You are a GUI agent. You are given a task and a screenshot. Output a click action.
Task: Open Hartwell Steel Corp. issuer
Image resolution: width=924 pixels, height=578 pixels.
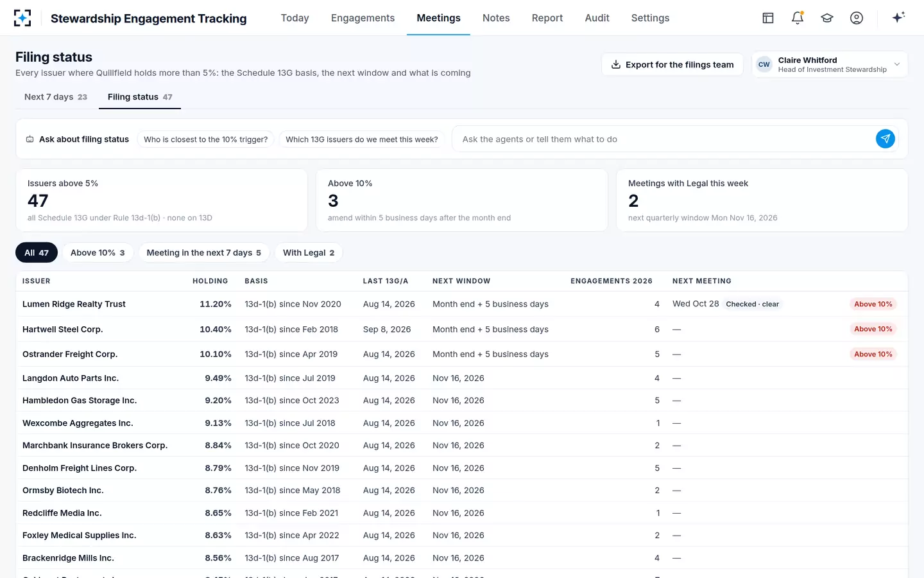[63, 329]
